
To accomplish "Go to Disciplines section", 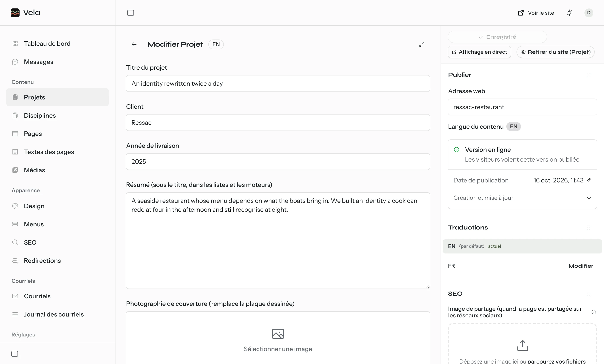I will (57, 115).
